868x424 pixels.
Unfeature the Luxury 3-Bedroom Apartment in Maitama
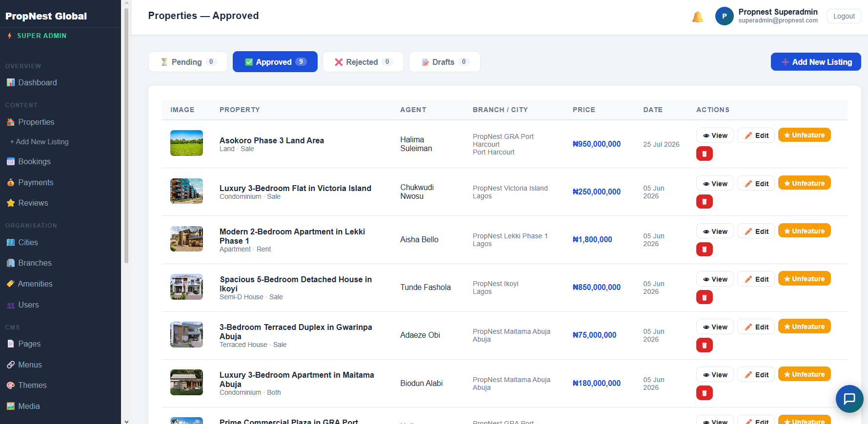click(804, 374)
